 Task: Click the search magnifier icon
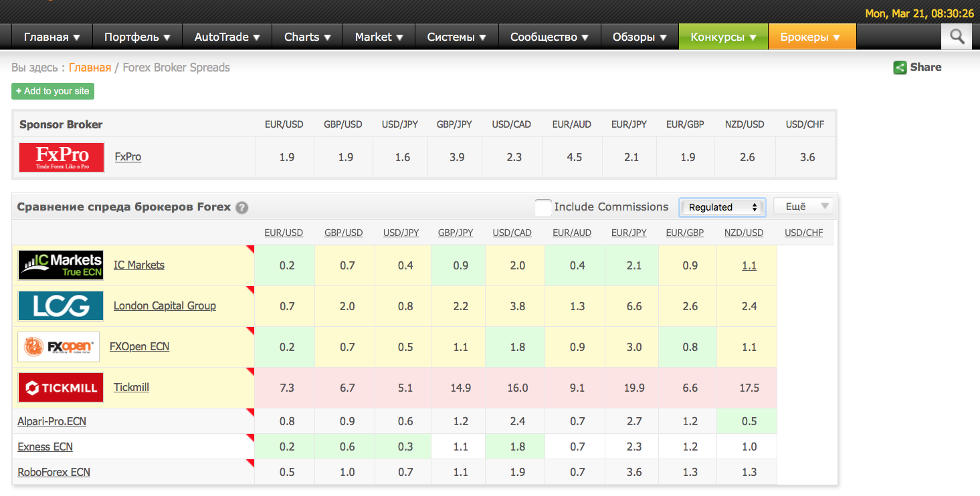pos(957,37)
